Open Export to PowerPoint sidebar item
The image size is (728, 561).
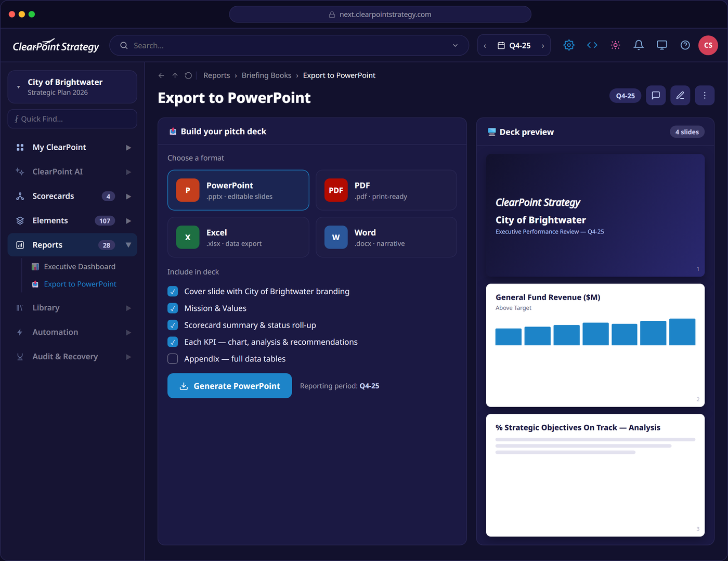pos(80,284)
